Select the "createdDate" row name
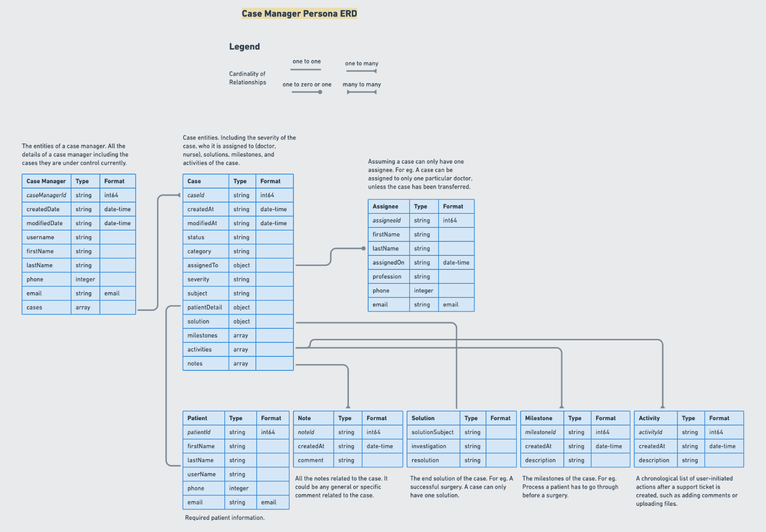The image size is (766, 532). (x=46, y=209)
